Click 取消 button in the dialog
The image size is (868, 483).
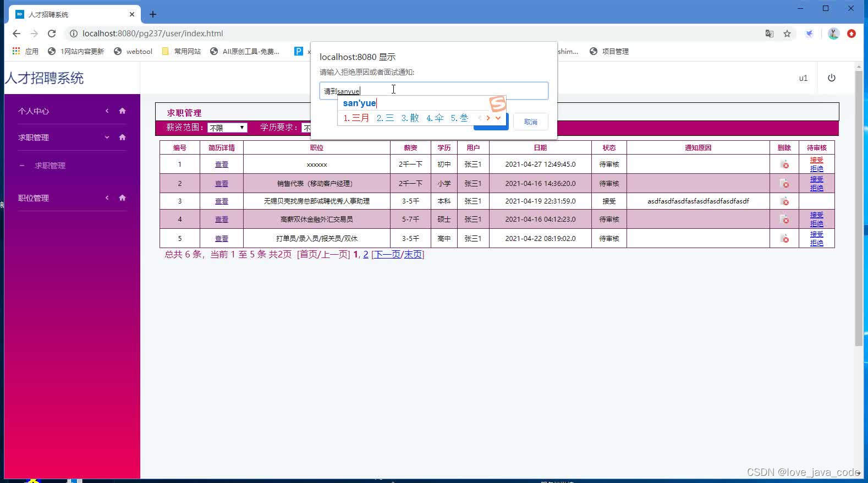[530, 122]
